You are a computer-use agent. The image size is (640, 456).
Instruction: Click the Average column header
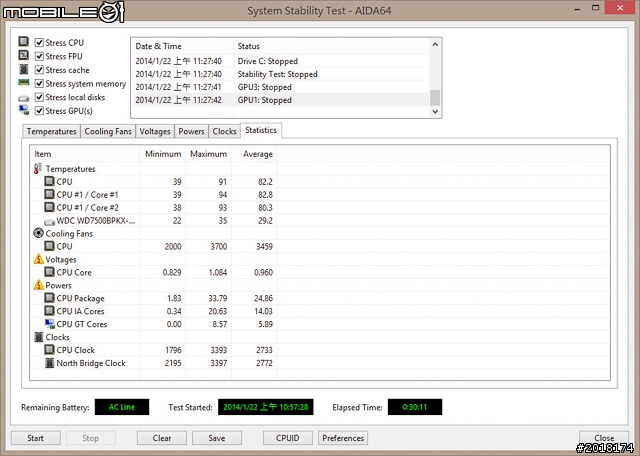(254, 154)
